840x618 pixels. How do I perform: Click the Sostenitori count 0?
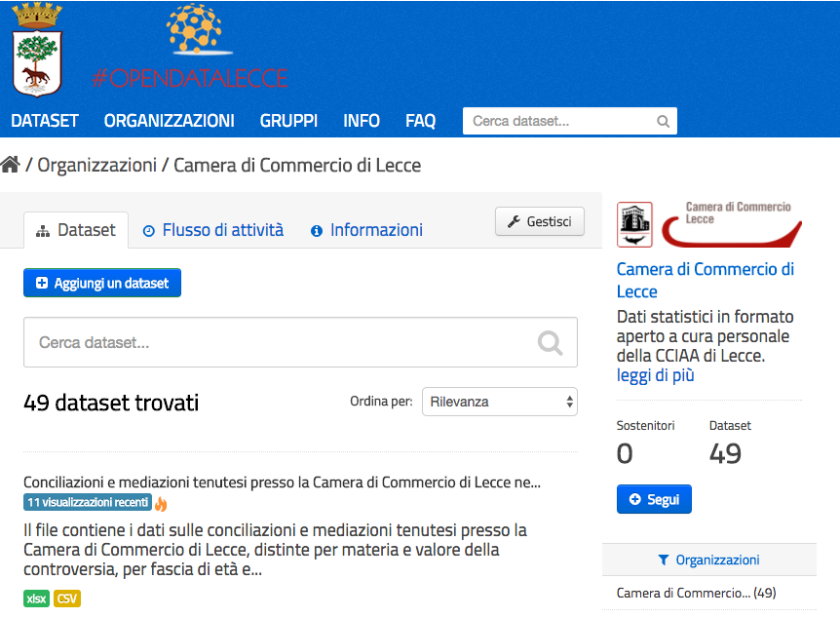625,453
